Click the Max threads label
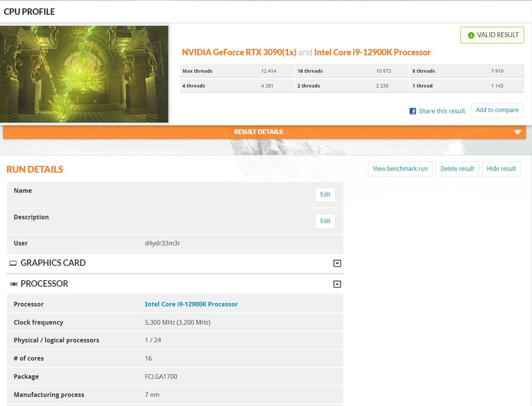 pos(197,71)
